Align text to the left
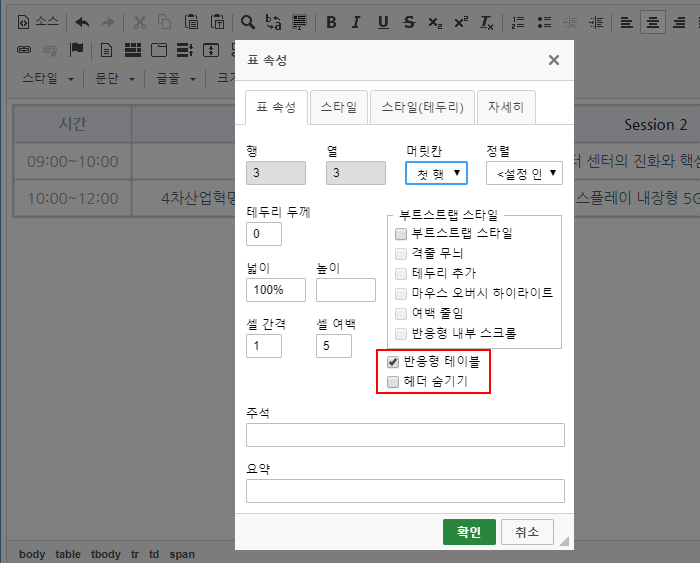The image size is (700, 563). pos(627,22)
